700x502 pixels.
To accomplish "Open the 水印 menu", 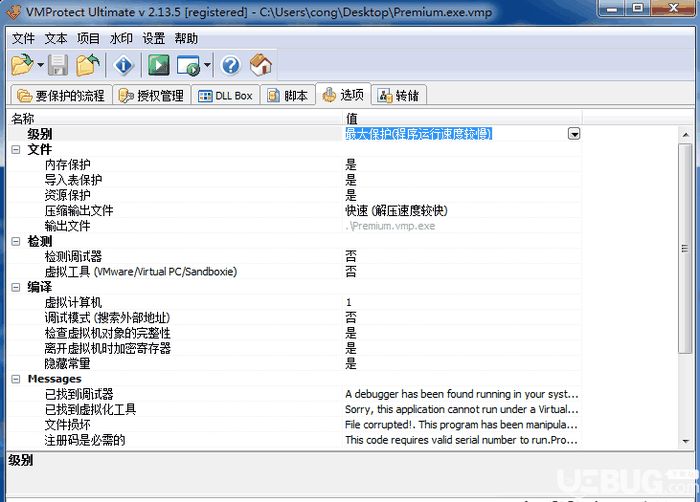I will click(x=121, y=39).
